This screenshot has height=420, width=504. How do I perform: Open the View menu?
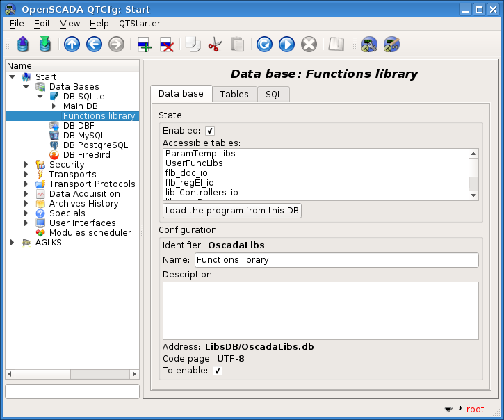point(70,24)
